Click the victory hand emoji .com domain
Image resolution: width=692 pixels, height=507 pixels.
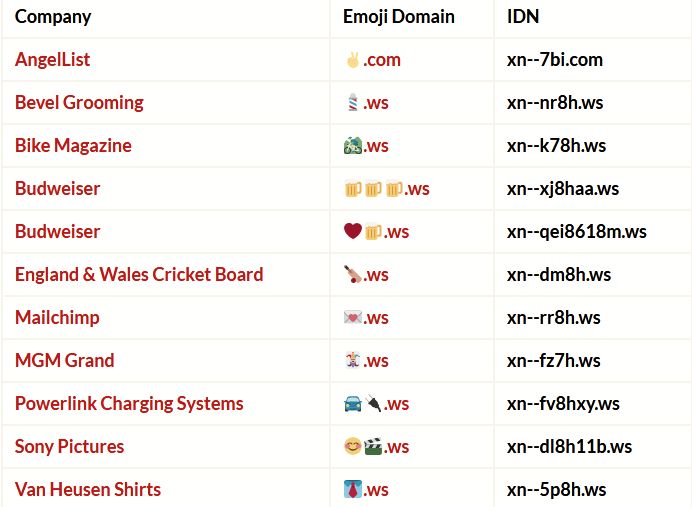[372, 59]
